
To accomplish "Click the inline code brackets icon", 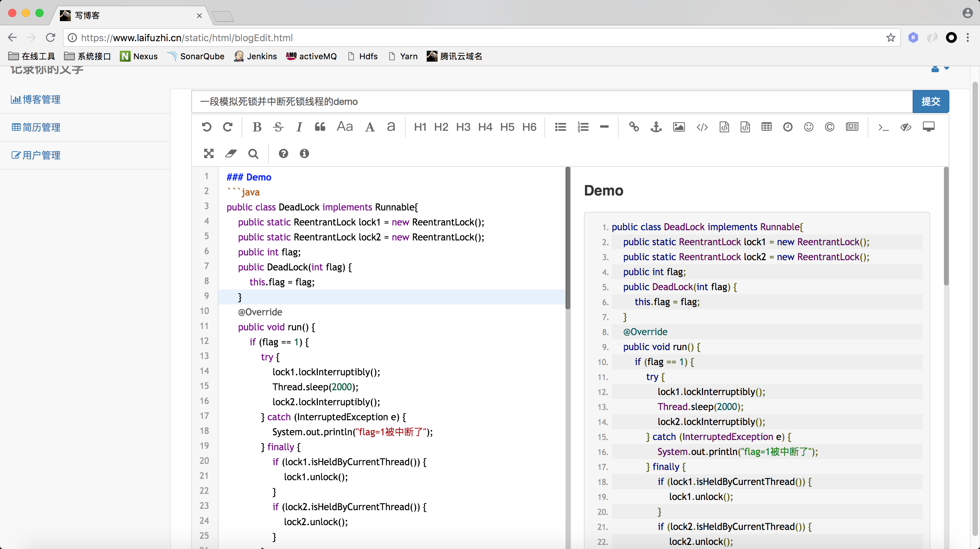I will (702, 127).
